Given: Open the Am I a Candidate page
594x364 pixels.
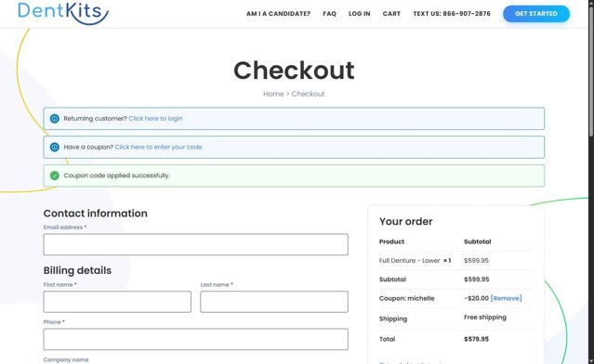Looking at the screenshot, I should point(278,14).
